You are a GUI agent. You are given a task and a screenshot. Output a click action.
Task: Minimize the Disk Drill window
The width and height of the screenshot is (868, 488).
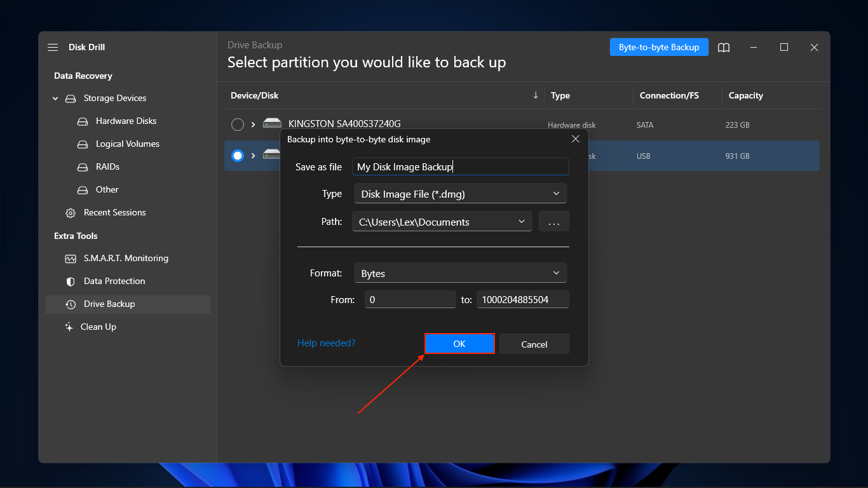(x=754, y=48)
